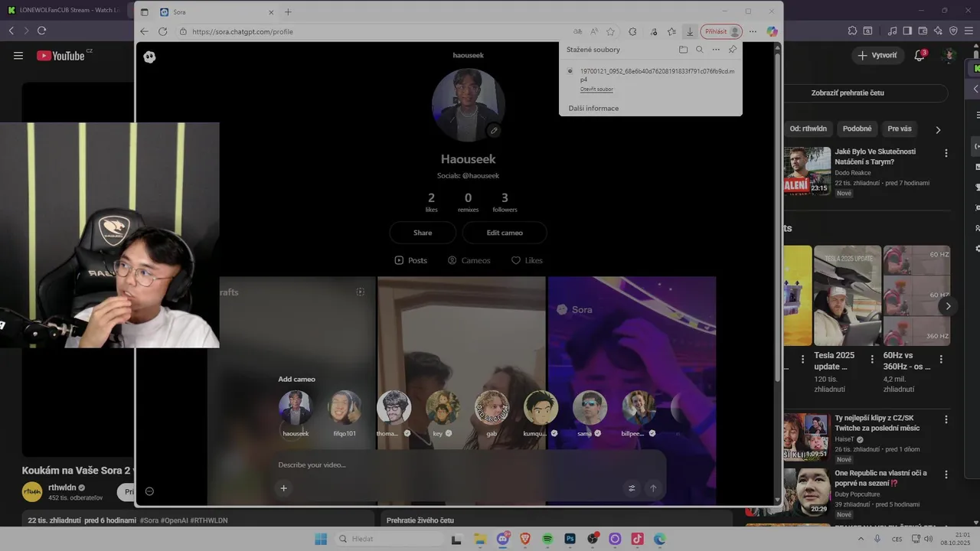Add Sora page to favorites with the star icon
Screen dimensions: 980x551
[610, 31]
